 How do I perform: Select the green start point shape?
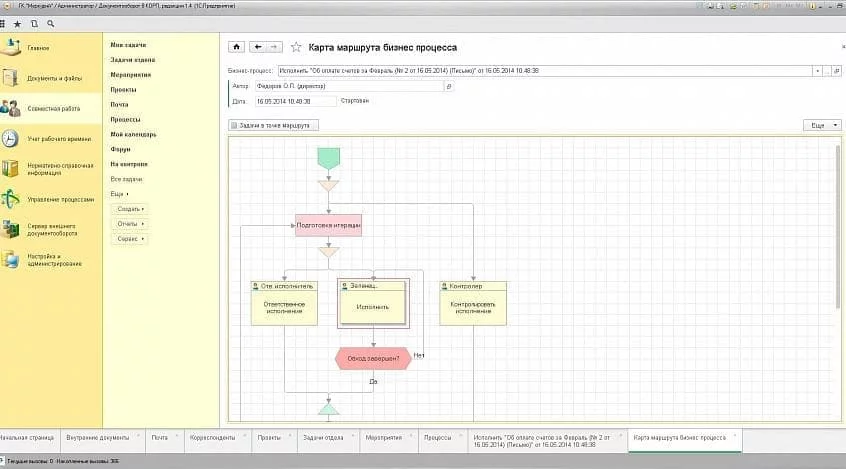pyautogui.click(x=329, y=158)
